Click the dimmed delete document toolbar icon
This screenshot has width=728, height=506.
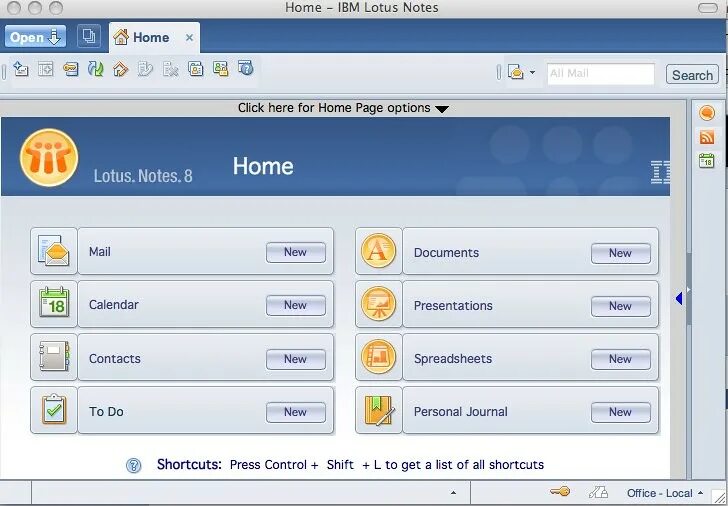click(x=170, y=69)
